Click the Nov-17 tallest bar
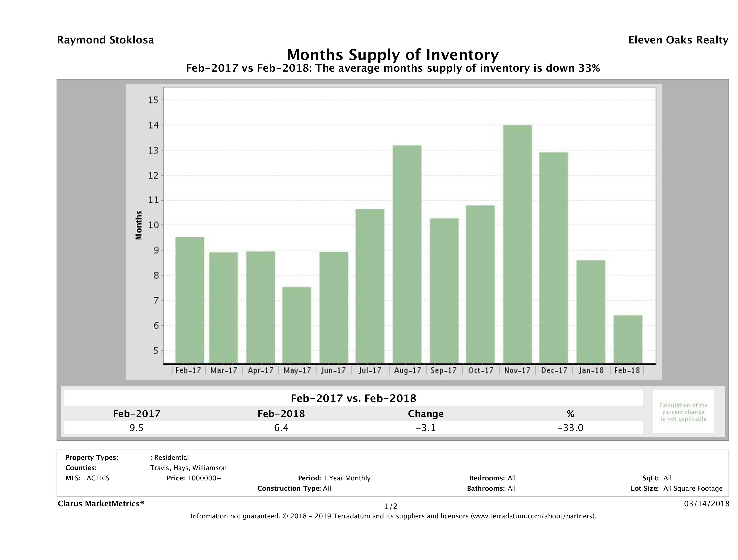Viewport: 738px width, 560px height. coord(518,244)
